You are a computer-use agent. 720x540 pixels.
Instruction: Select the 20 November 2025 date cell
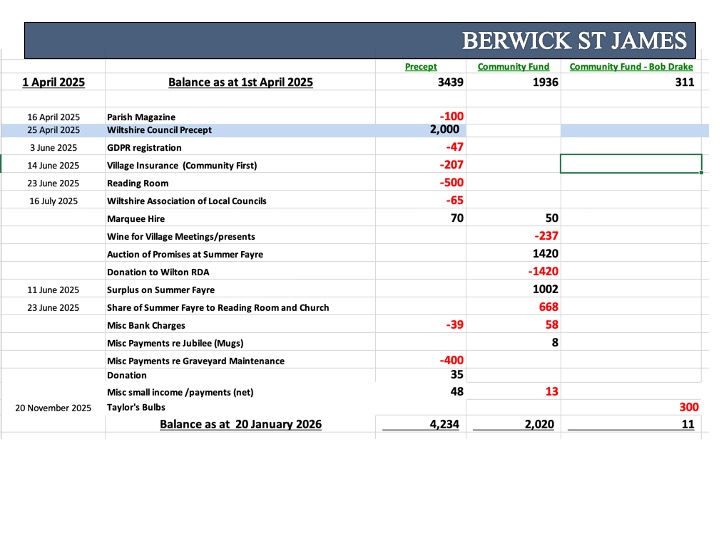(x=53, y=408)
